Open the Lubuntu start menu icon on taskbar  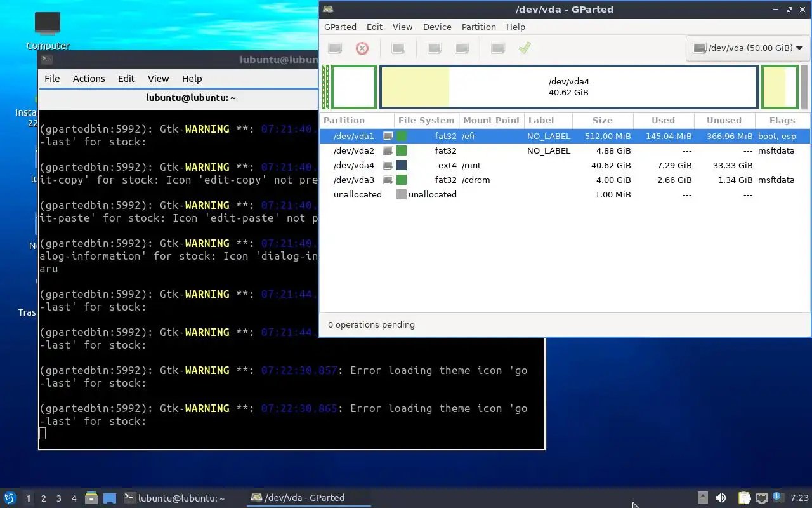tap(10, 498)
